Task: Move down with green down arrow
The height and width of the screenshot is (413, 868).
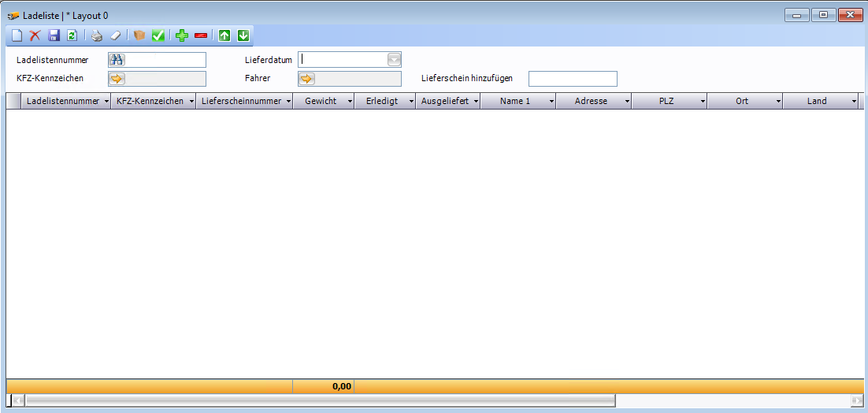Action: (x=243, y=35)
